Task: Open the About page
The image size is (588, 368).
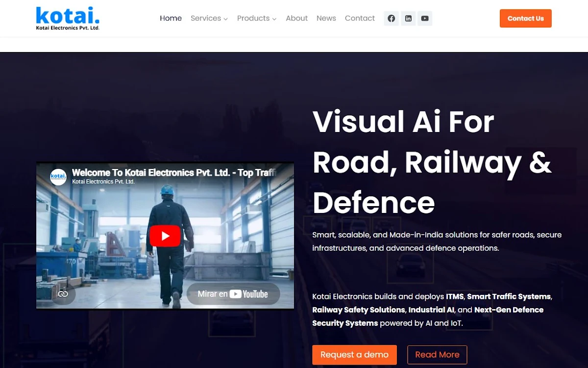Action: [296, 18]
